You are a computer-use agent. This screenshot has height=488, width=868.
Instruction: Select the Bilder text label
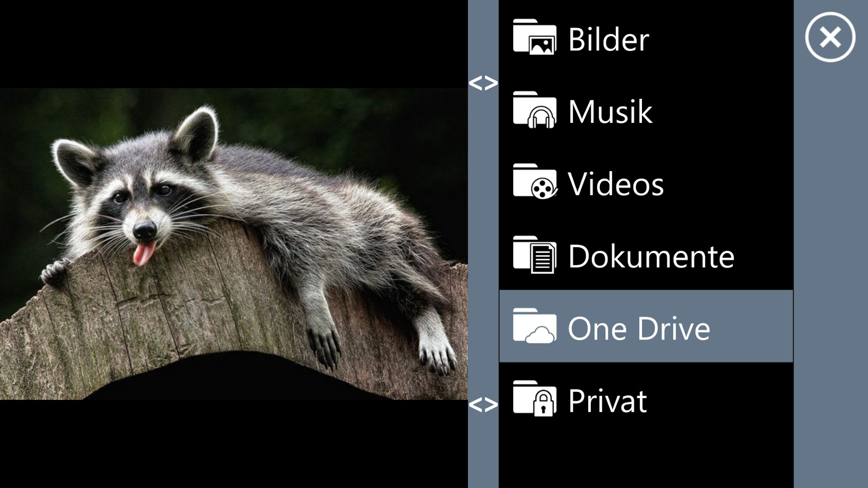click(x=608, y=39)
